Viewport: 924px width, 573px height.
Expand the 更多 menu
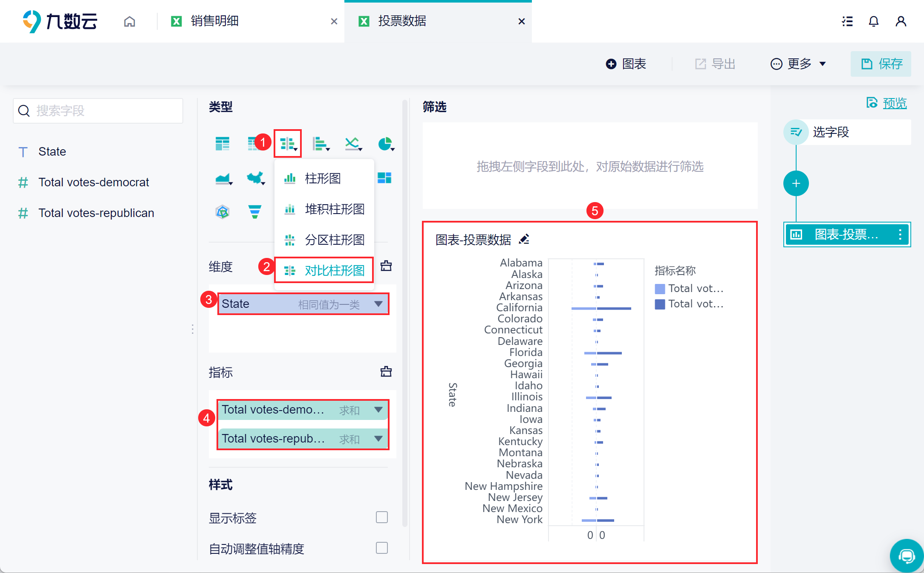798,64
